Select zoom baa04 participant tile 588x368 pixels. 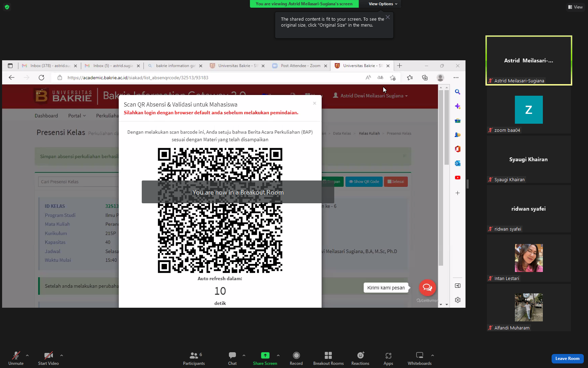coord(529,110)
